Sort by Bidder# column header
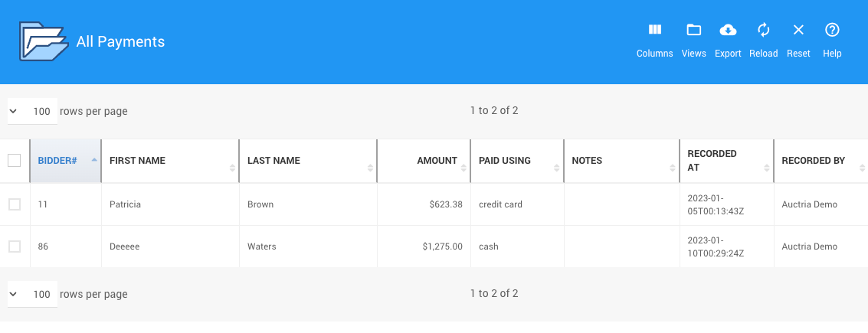Viewport: 868px width, 333px height. pos(58,161)
